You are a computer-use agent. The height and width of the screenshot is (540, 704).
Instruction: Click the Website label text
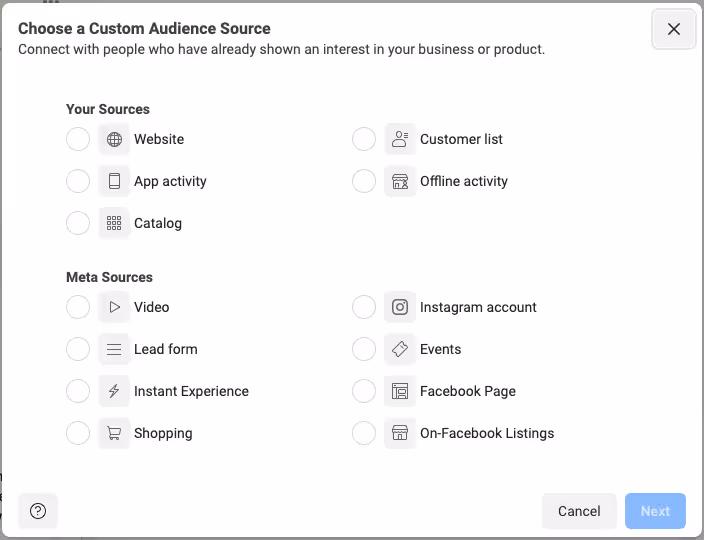click(159, 139)
